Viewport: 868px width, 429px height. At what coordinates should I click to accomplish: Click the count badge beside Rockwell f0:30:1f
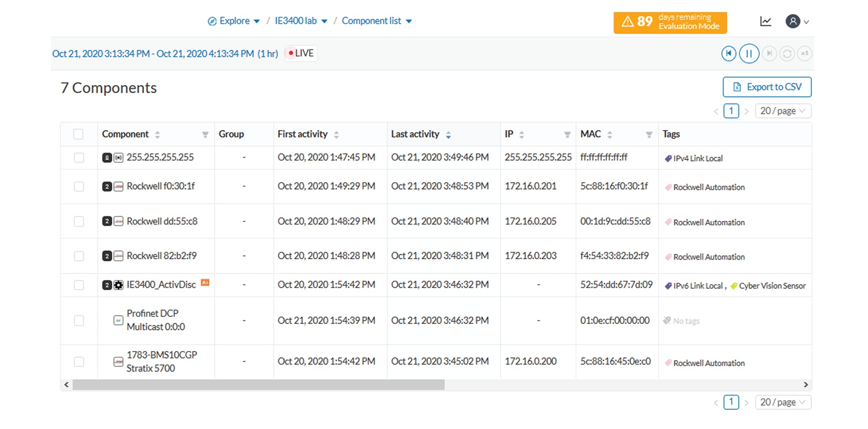tap(107, 187)
